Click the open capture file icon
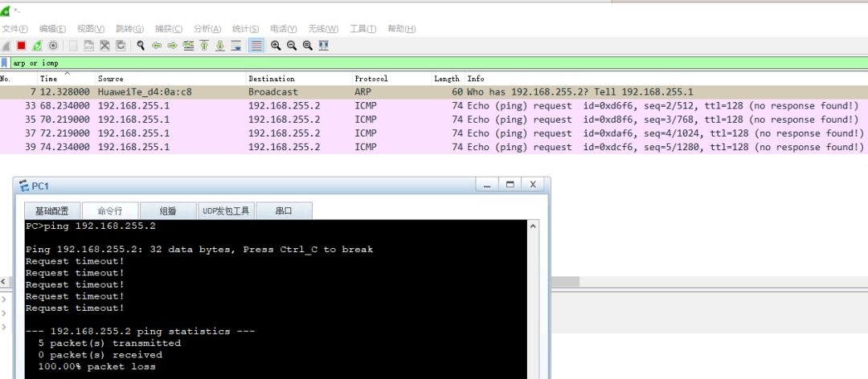 pyautogui.click(x=73, y=46)
